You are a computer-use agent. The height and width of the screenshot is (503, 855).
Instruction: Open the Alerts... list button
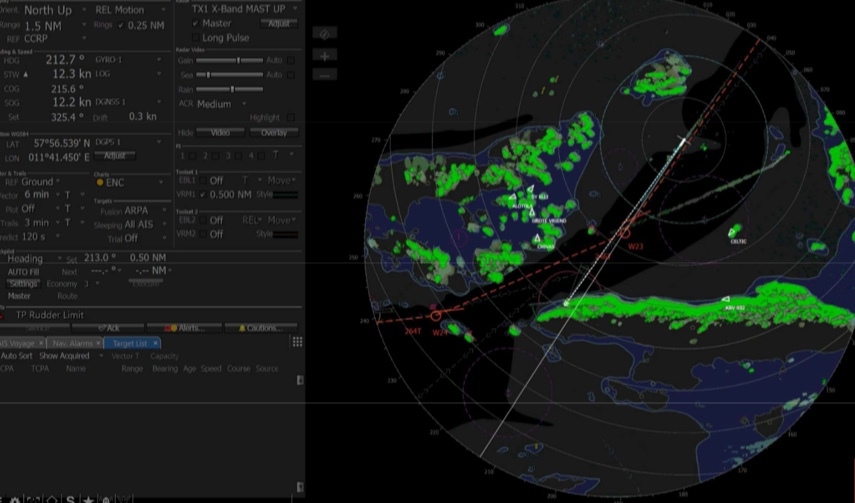point(184,328)
